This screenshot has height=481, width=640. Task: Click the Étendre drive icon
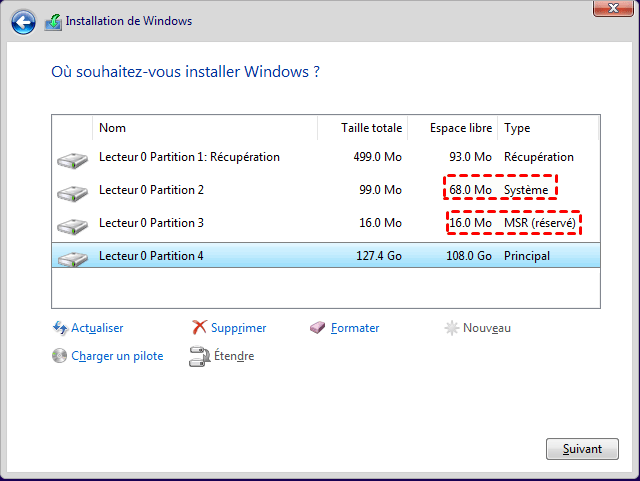(199, 356)
